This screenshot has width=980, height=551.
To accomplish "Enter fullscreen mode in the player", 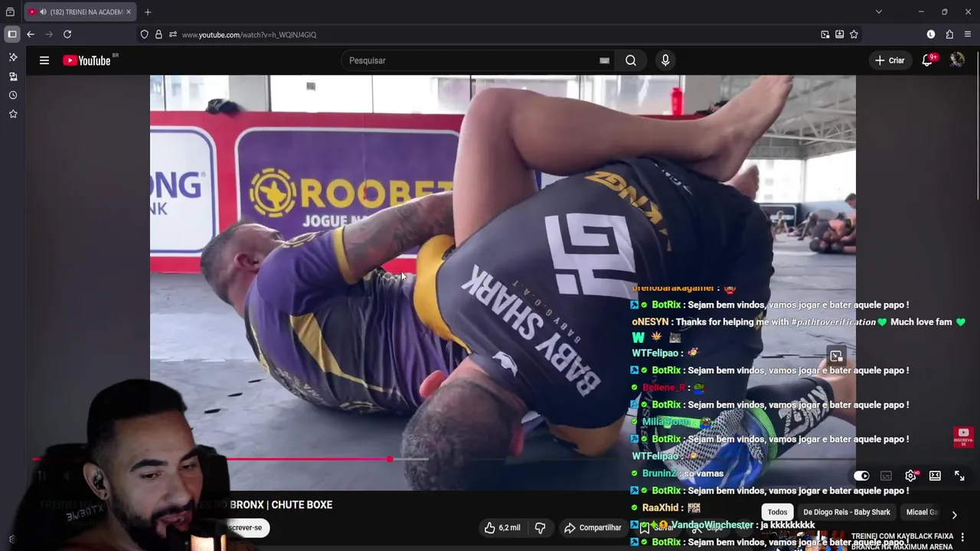I will click(959, 476).
